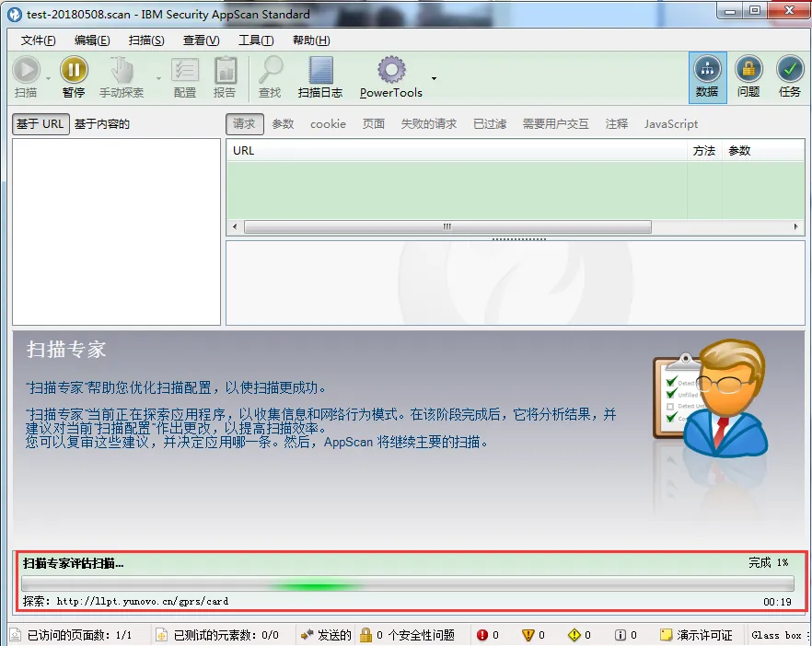Switch to the 任务 tasks view icon
812x646 pixels.
[x=790, y=69]
